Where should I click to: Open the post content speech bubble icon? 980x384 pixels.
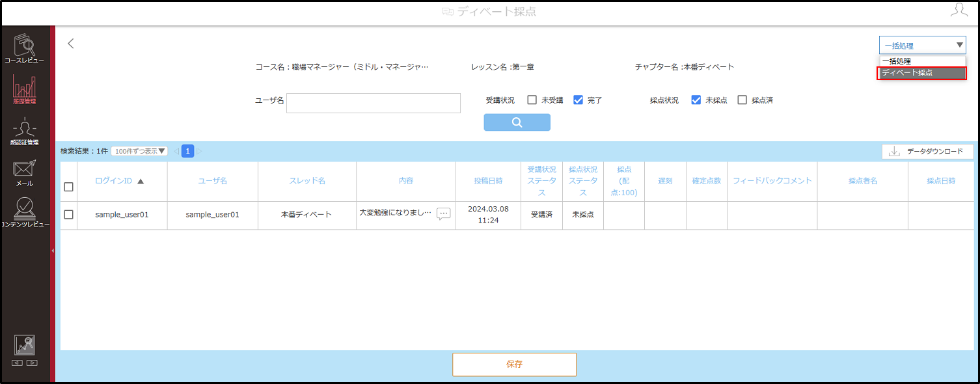tap(444, 214)
